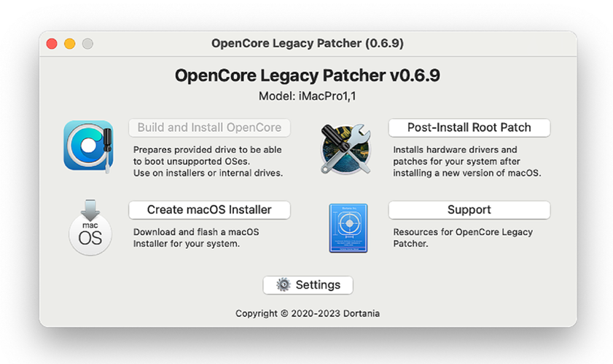The image size is (613, 364).
Task: Click the Copyright 2020-2023 Dortania text
Action: click(x=307, y=313)
